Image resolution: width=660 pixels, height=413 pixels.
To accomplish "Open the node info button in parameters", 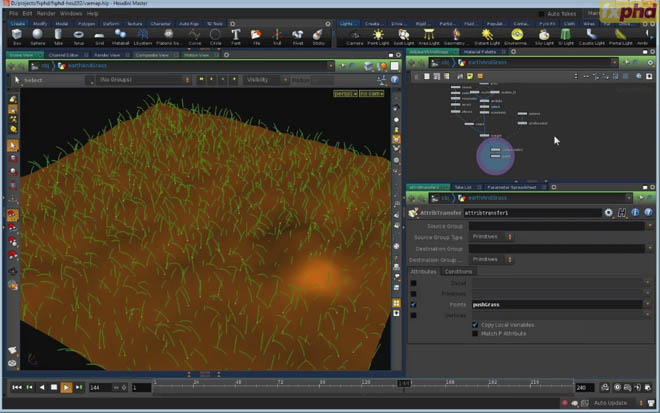I will point(635,213).
